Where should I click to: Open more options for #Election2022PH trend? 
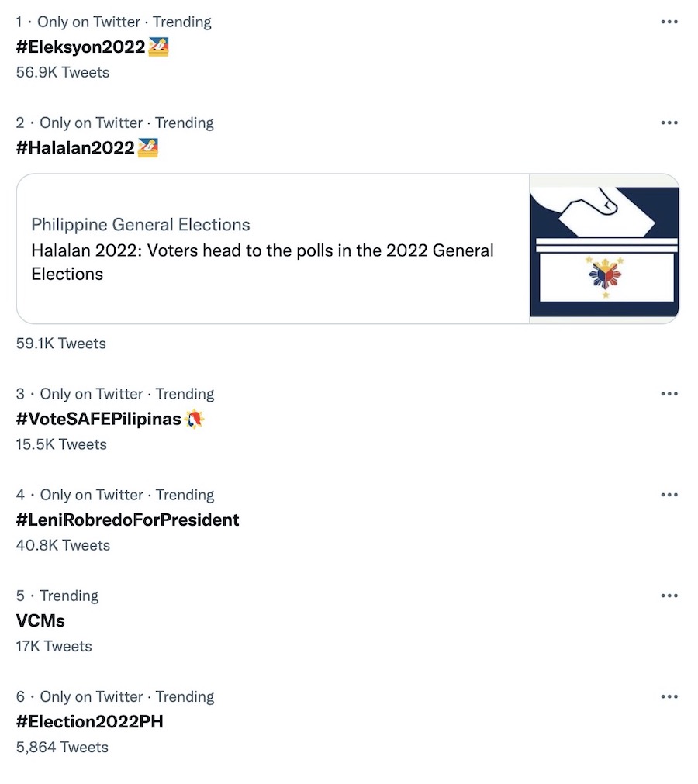669,696
